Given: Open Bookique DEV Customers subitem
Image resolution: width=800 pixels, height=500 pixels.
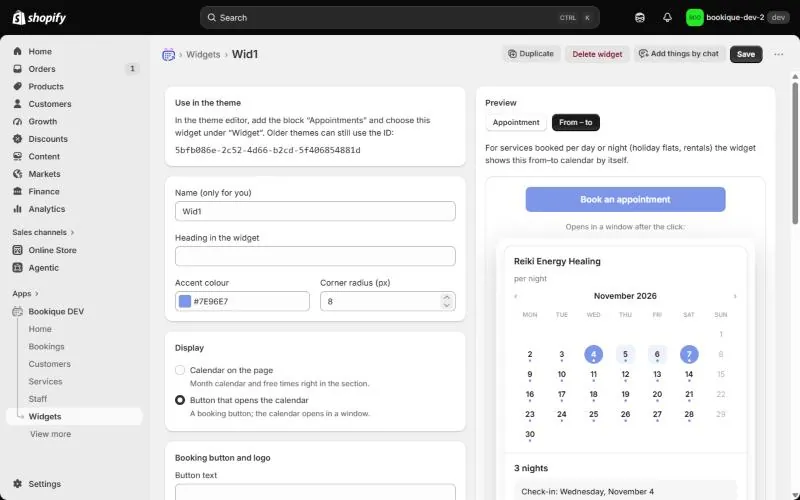Looking at the screenshot, I should pyautogui.click(x=49, y=364).
